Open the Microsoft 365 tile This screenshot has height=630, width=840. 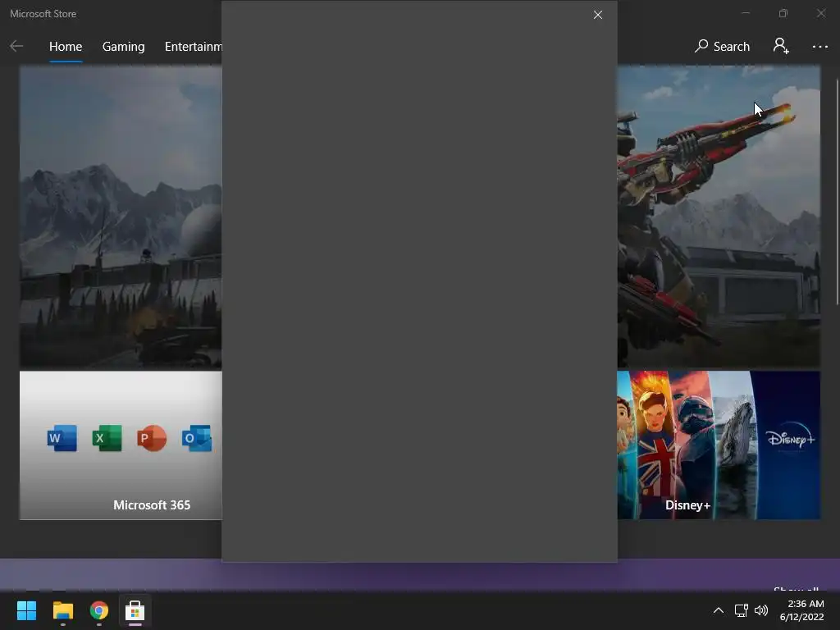121,445
